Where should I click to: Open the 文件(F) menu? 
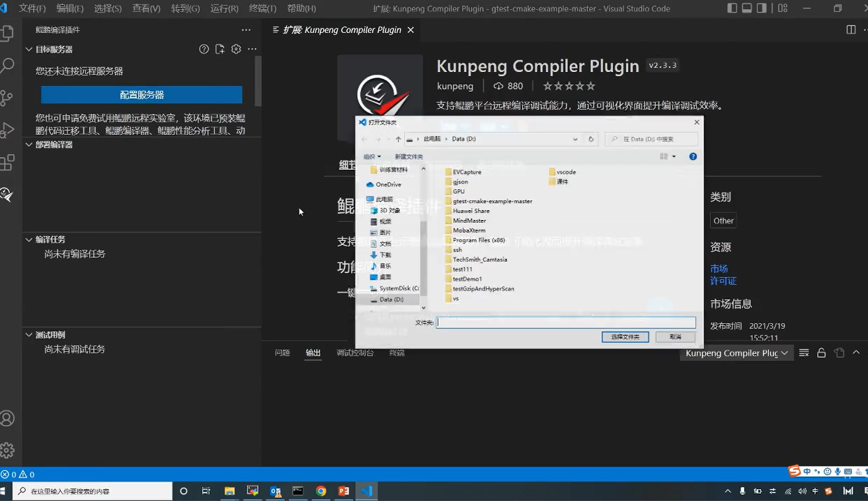[32, 9]
